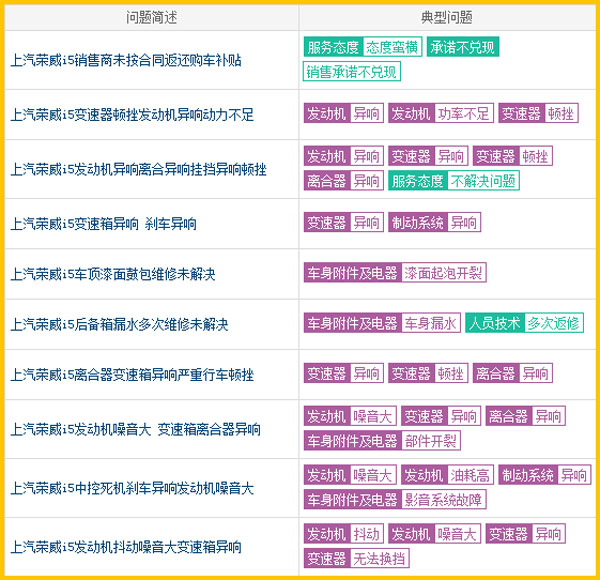The width and height of the screenshot is (600, 580).
Task: Open the 后备箱漏水多次维修未解决 complaint link
Action: point(119,324)
